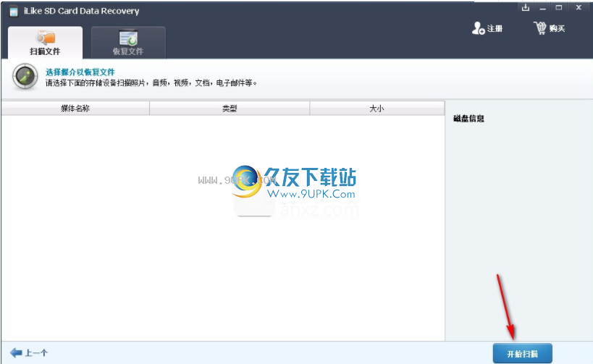593x364 pixels.
Task: Minimize the iLike SD Card window
Action: click(x=543, y=8)
